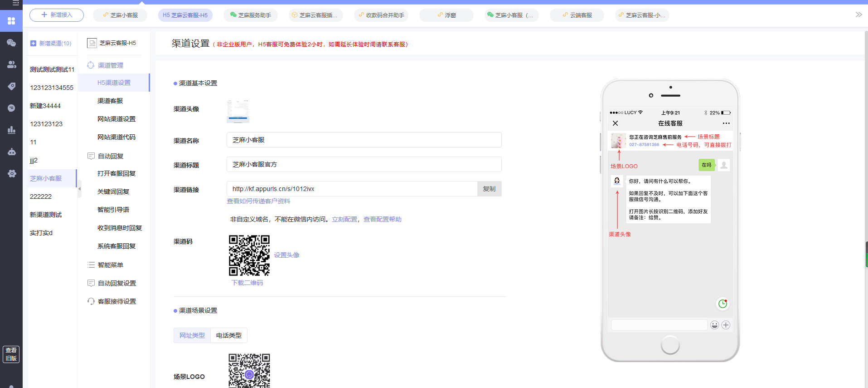Viewport: 868px width, 388px height.
Task: Open the settings gear icon in sidebar
Action: pyautogui.click(x=11, y=173)
